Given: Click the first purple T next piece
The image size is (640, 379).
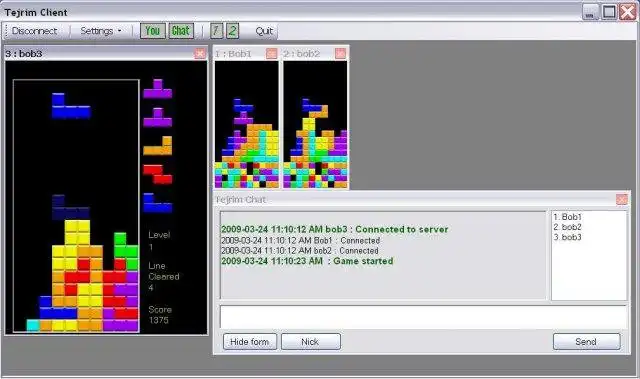Looking at the screenshot, I should pyautogui.click(x=158, y=89).
